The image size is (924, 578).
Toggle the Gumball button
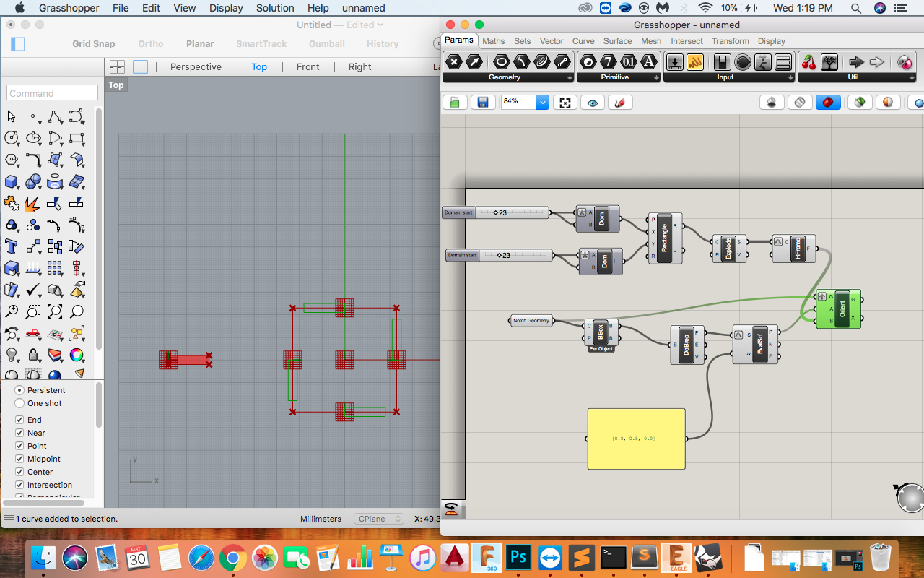pos(327,44)
